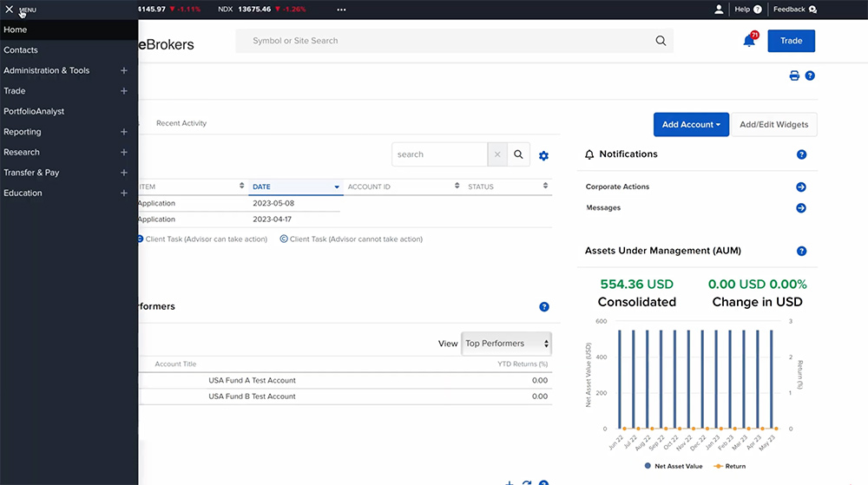Screen dimensions: 868x485
Task: Click the Add/Edit Widgets button
Action: tap(773, 125)
